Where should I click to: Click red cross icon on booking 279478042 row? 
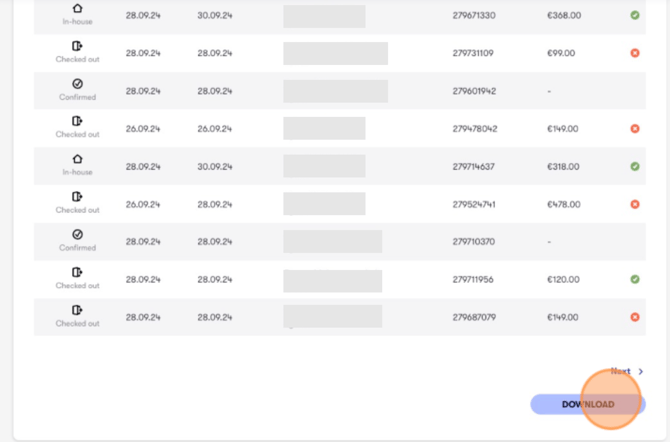[635, 129]
